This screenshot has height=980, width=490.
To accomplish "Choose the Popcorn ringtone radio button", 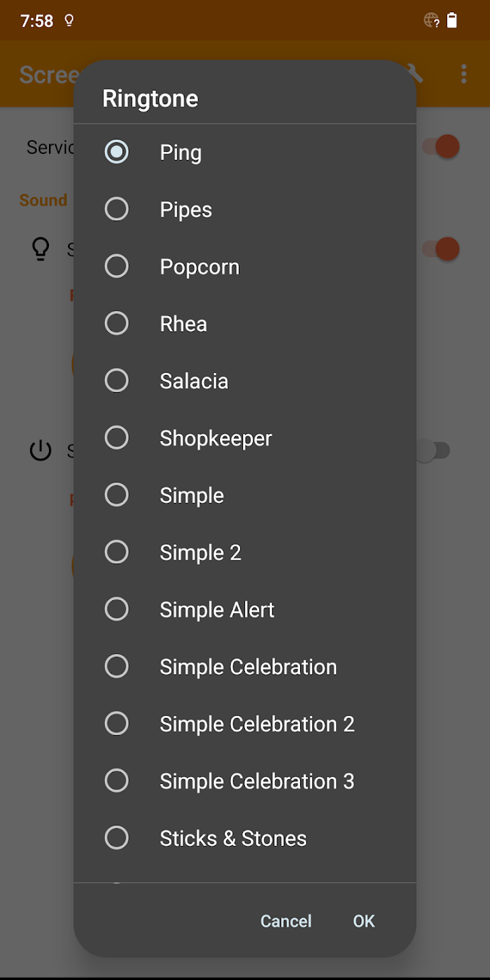I will tap(116, 266).
